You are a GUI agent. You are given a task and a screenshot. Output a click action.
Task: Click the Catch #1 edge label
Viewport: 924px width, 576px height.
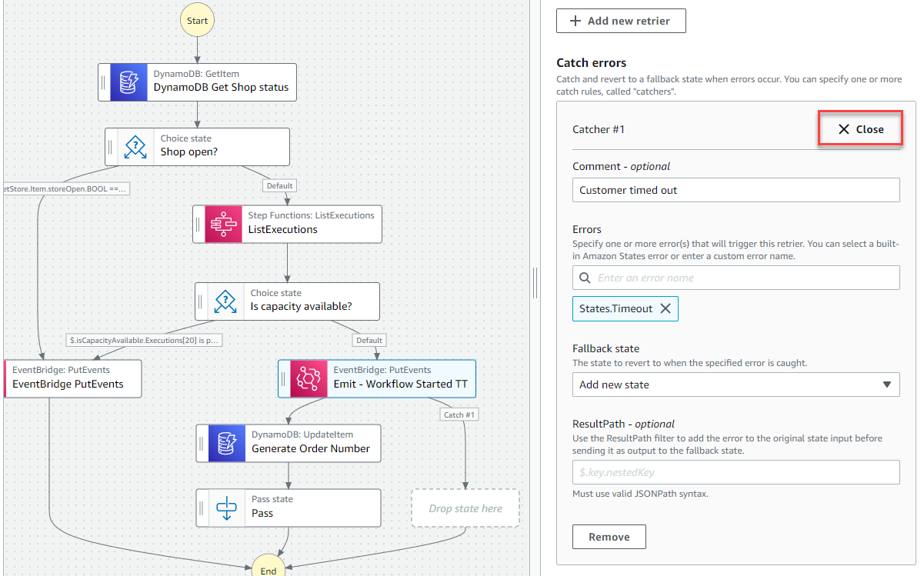(459, 415)
